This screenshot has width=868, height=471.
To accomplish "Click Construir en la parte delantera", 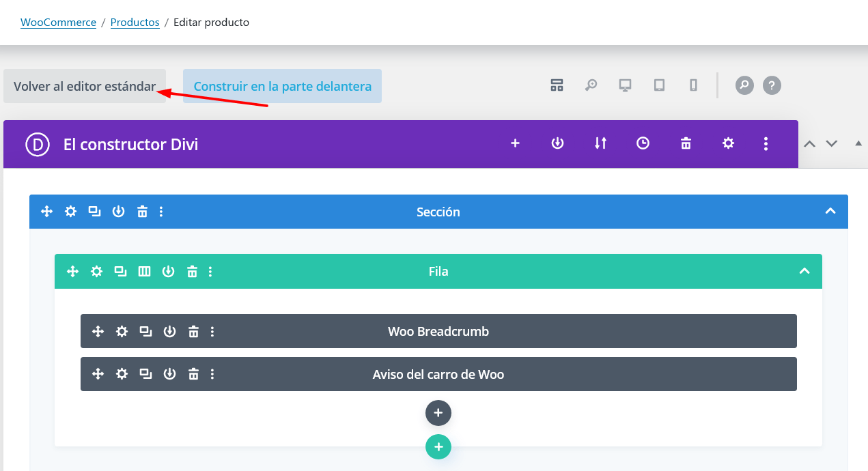I will coord(282,86).
